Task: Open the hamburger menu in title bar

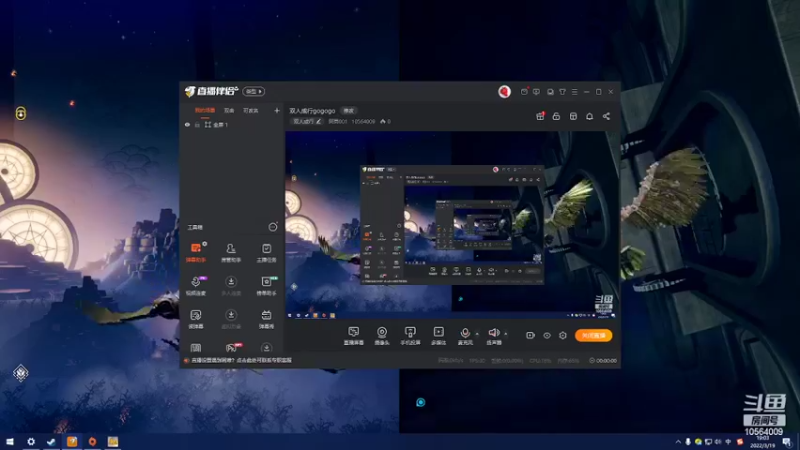Action: coord(574,92)
